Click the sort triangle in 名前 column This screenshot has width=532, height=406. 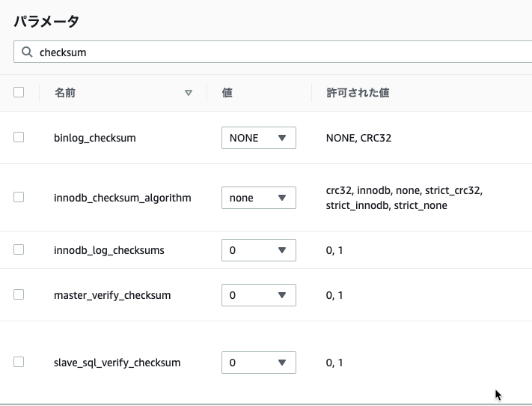point(189,93)
